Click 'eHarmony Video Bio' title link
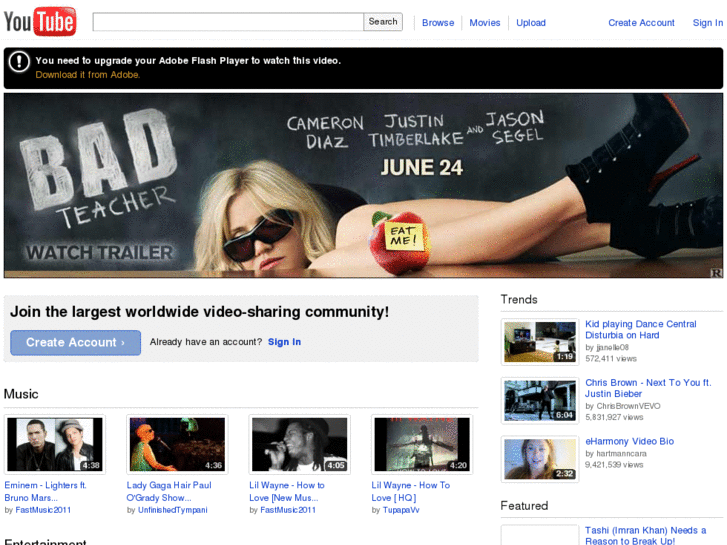 629,442
